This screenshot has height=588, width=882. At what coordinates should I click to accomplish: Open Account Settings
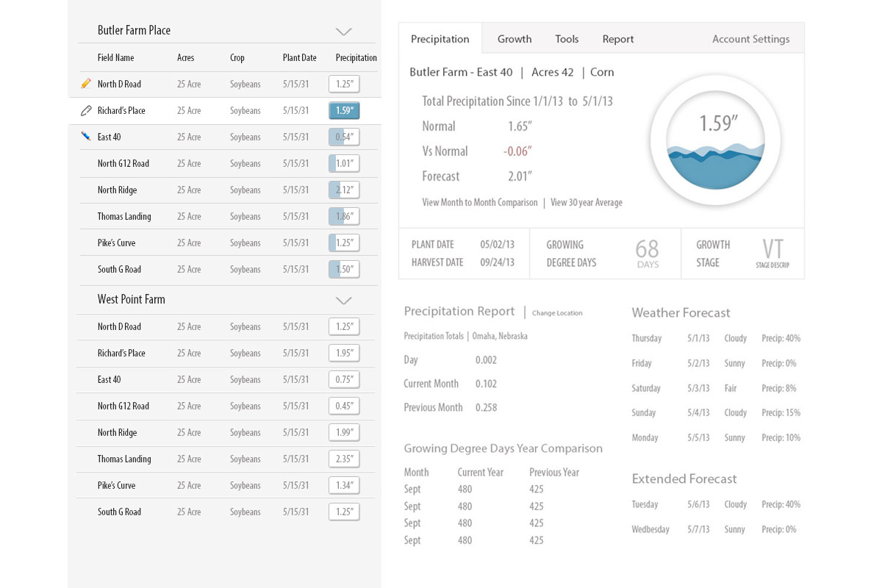pos(750,39)
